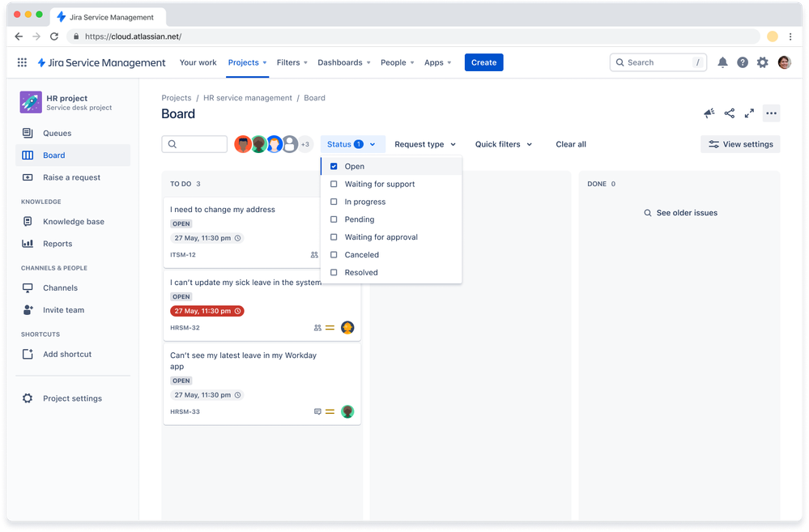Click the request type icon on ITSM-12
The width and height of the screenshot is (809, 532).
pyautogui.click(x=314, y=255)
